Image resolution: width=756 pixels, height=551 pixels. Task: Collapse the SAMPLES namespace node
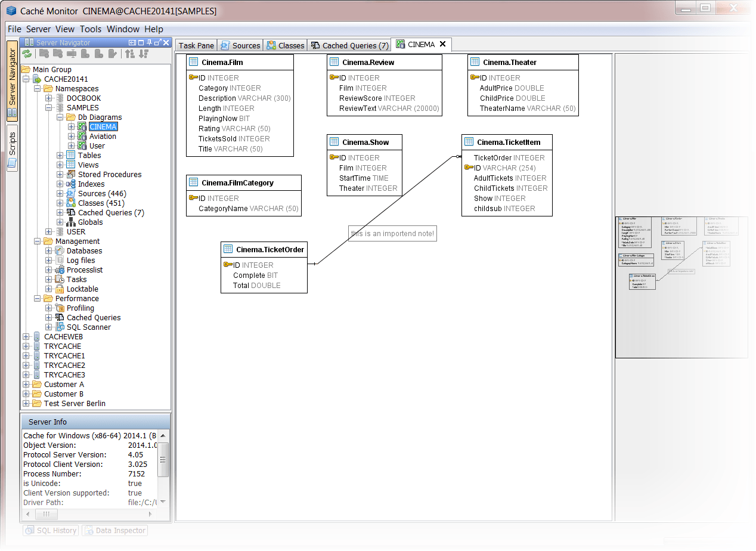point(49,108)
